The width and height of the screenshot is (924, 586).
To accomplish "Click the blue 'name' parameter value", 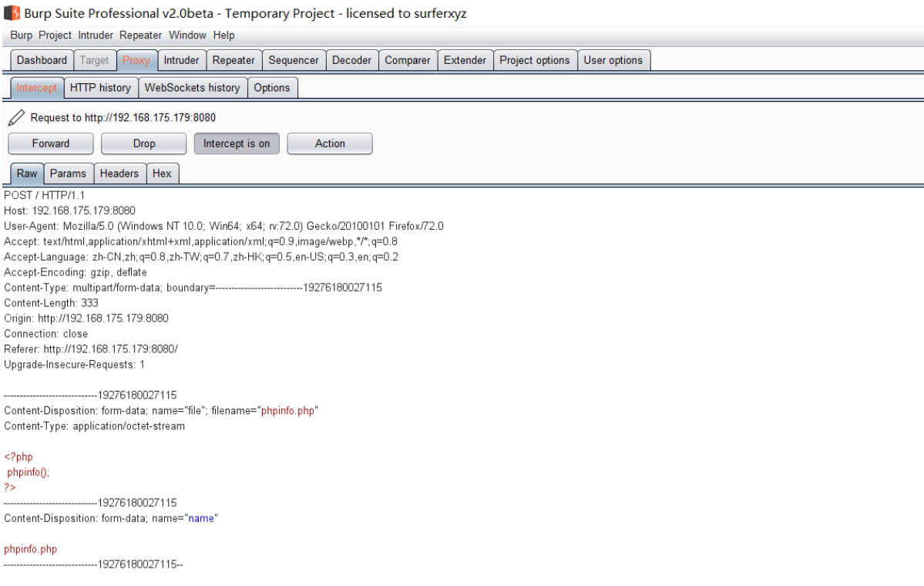I will pyautogui.click(x=201, y=518).
